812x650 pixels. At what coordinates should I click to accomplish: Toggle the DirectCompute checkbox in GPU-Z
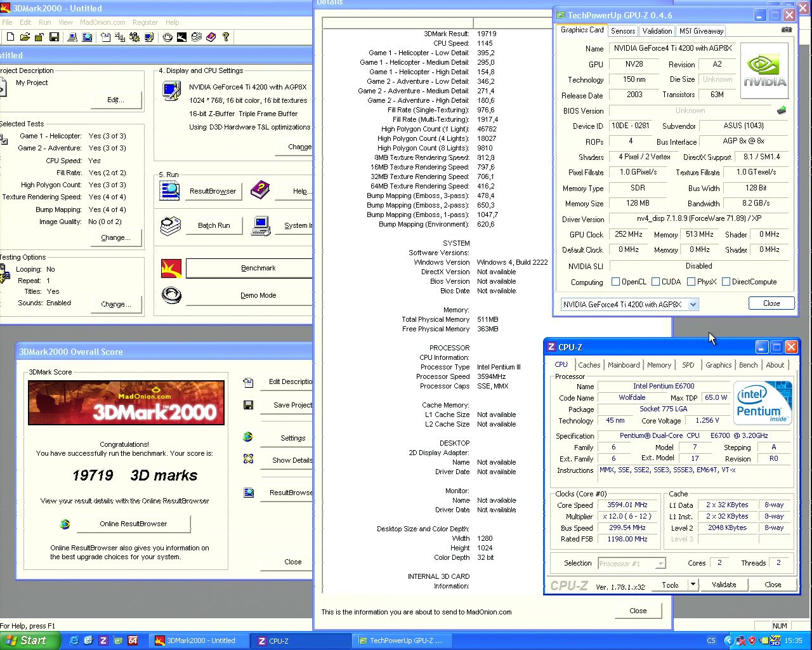[x=726, y=282]
